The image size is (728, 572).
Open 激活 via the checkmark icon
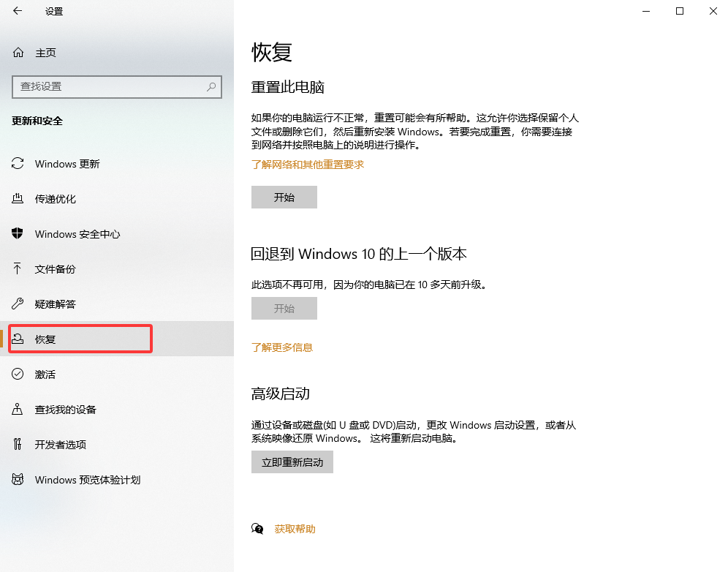point(18,374)
